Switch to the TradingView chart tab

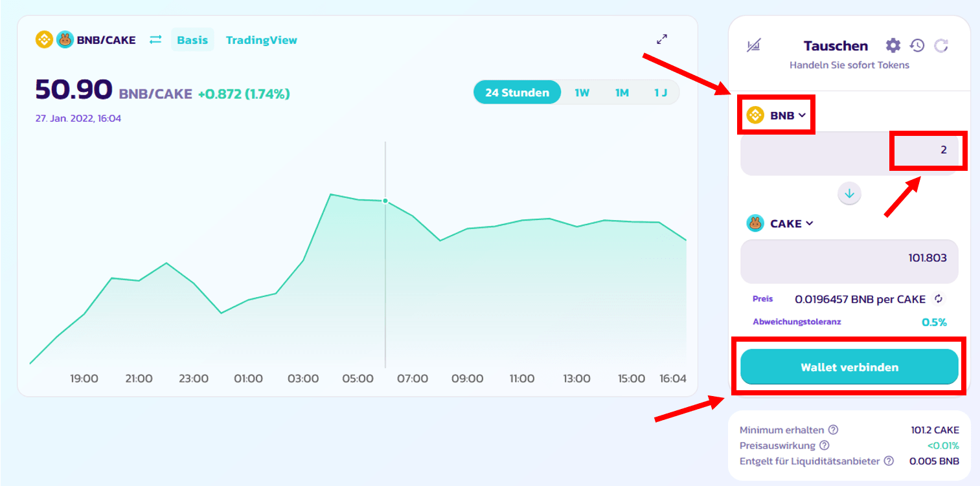pyautogui.click(x=261, y=40)
